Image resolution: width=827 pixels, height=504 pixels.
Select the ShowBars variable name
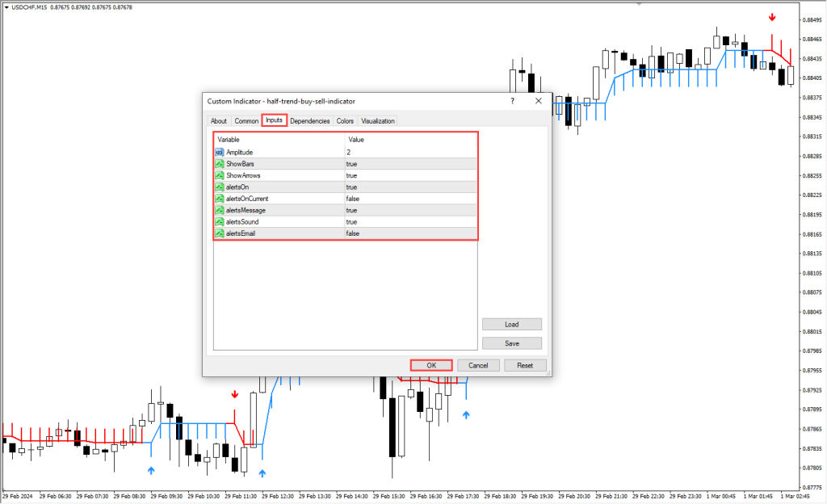(240, 164)
